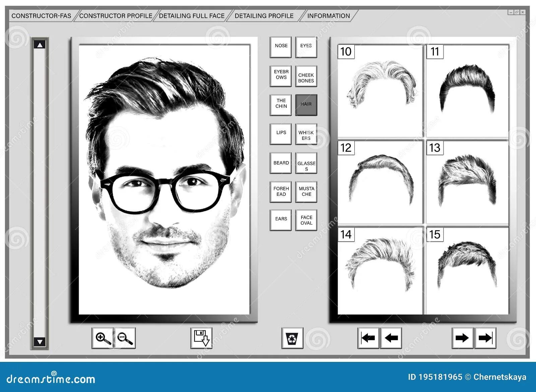The height and width of the screenshot is (392, 536).
Task: Select the Ears feature button
Action: coord(281,220)
